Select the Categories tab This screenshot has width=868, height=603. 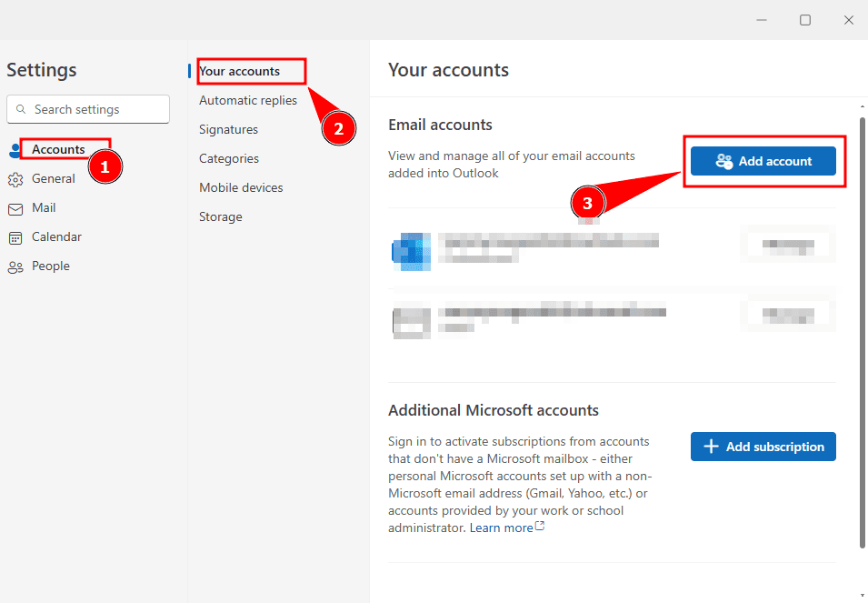pyautogui.click(x=229, y=158)
